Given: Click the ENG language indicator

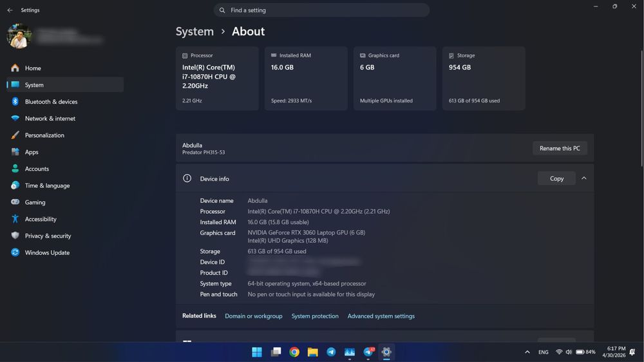Looking at the screenshot, I should (544, 352).
